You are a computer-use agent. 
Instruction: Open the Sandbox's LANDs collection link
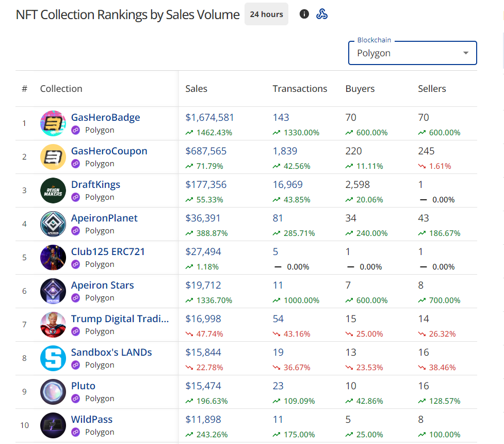111,352
